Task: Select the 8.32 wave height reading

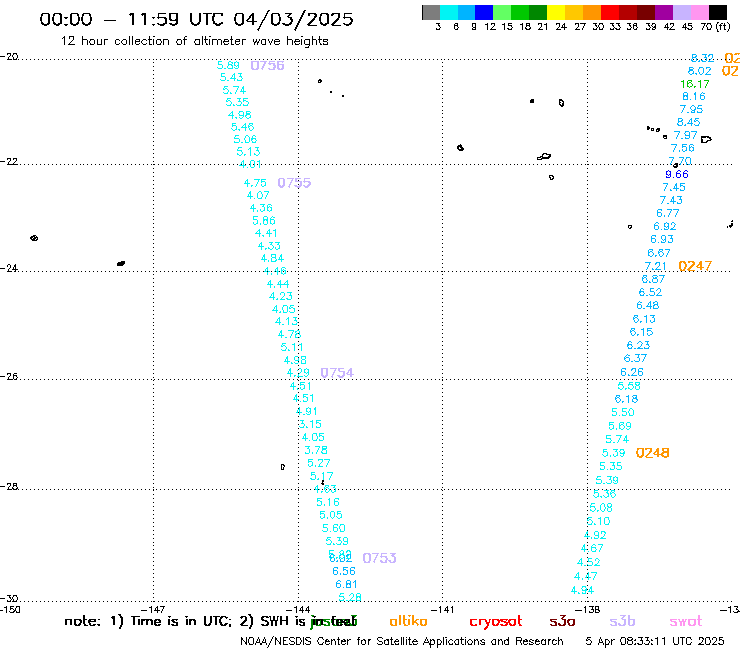Action: [x=702, y=58]
